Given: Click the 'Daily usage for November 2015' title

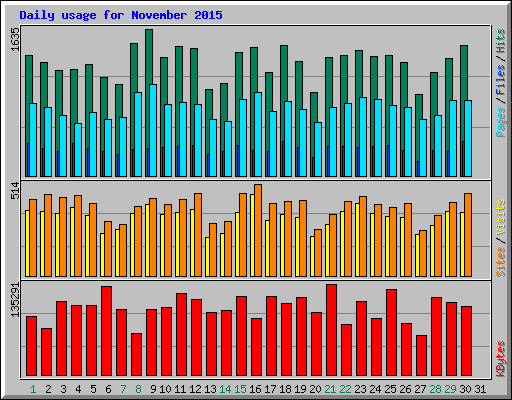Looking at the screenshot, I should (x=121, y=15).
